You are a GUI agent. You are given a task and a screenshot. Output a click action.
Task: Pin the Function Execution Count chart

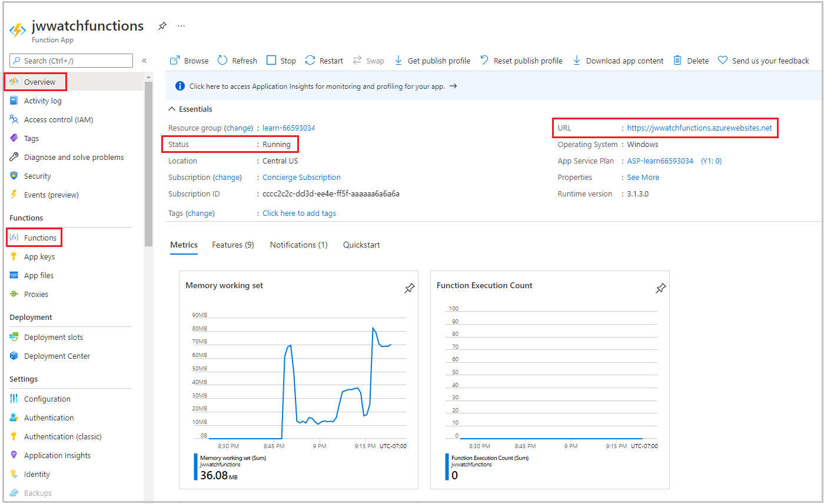click(x=660, y=288)
